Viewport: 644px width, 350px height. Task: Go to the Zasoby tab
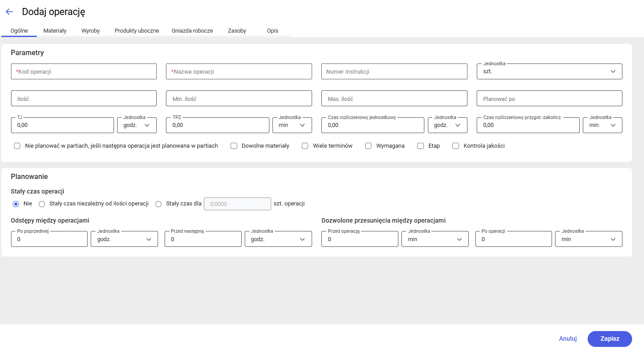click(x=237, y=31)
